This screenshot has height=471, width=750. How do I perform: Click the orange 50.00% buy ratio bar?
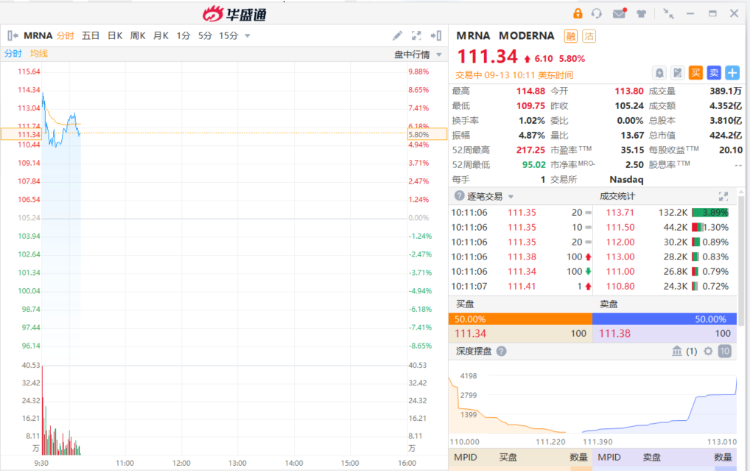click(x=520, y=319)
